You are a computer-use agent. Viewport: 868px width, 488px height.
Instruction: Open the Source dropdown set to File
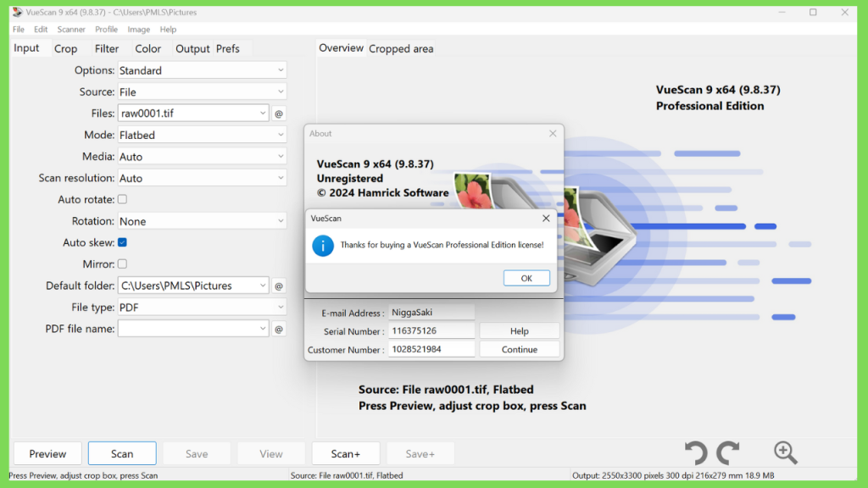pyautogui.click(x=202, y=91)
